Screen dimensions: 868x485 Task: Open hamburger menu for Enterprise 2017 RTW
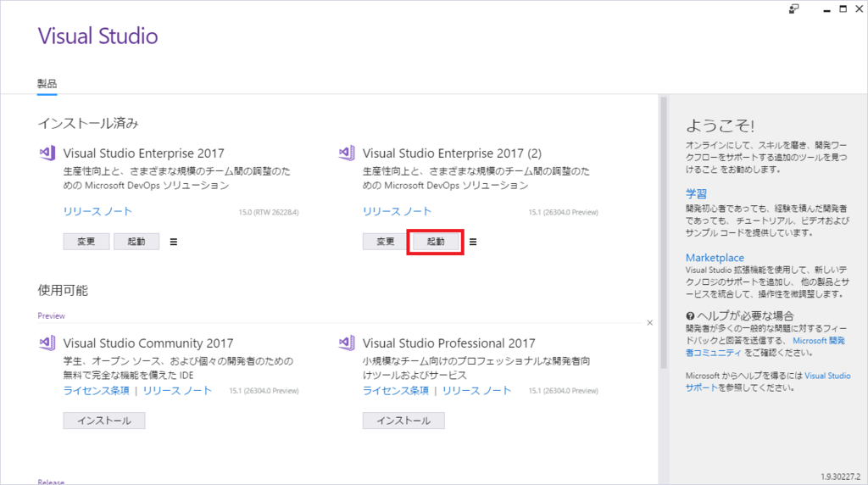[x=173, y=242]
